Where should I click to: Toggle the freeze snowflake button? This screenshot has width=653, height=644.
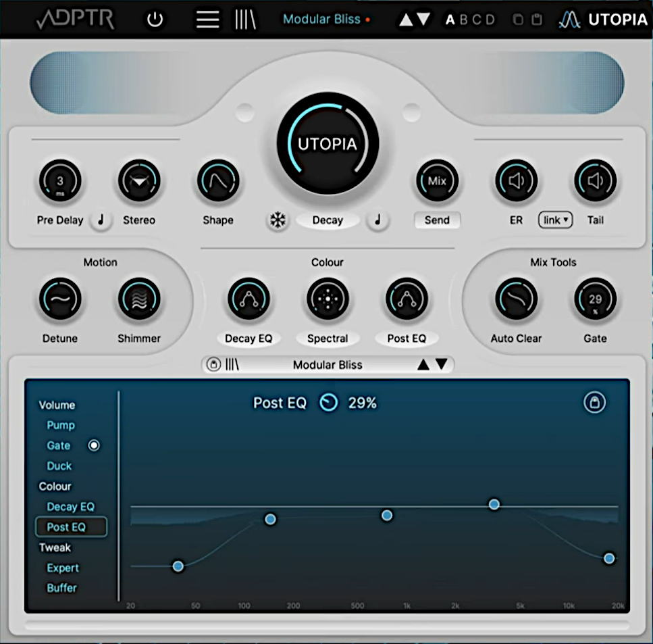coord(278,220)
